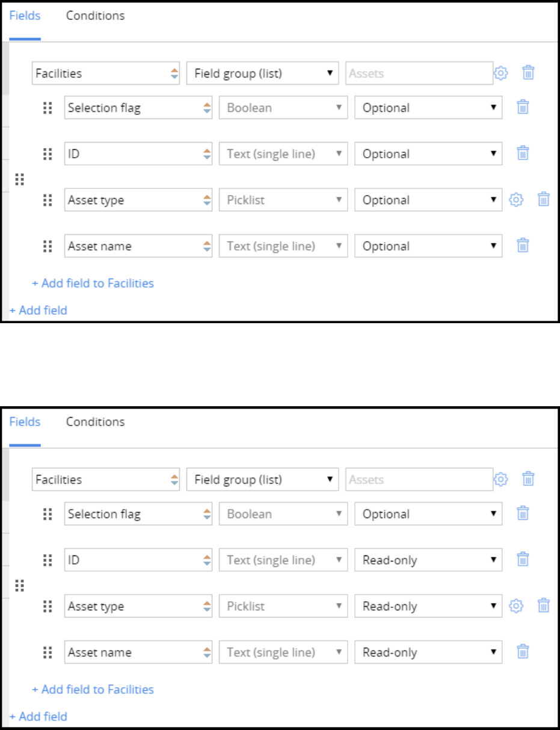Delete the ID field marked Read-only
Viewport: 560px width, 730px height.
pyautogui.click(x=523, y=560)
